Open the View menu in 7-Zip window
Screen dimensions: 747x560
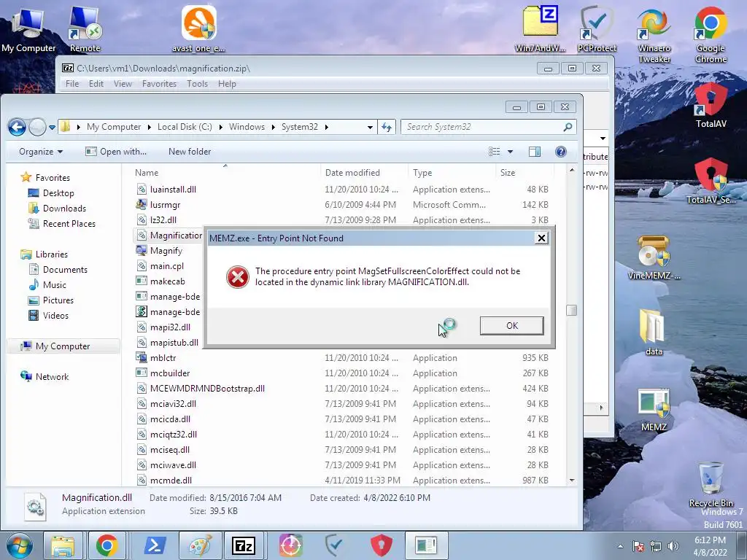[123, 84]
